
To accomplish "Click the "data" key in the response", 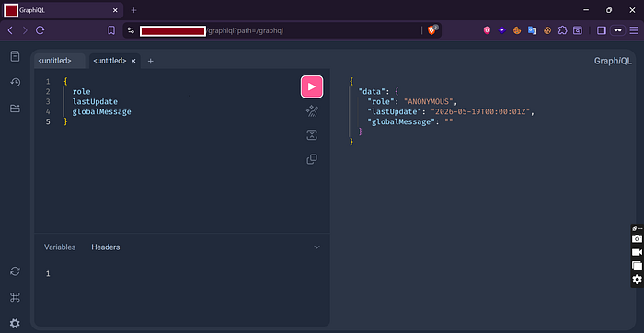I will pyautogui.click(x=372, y=91).
